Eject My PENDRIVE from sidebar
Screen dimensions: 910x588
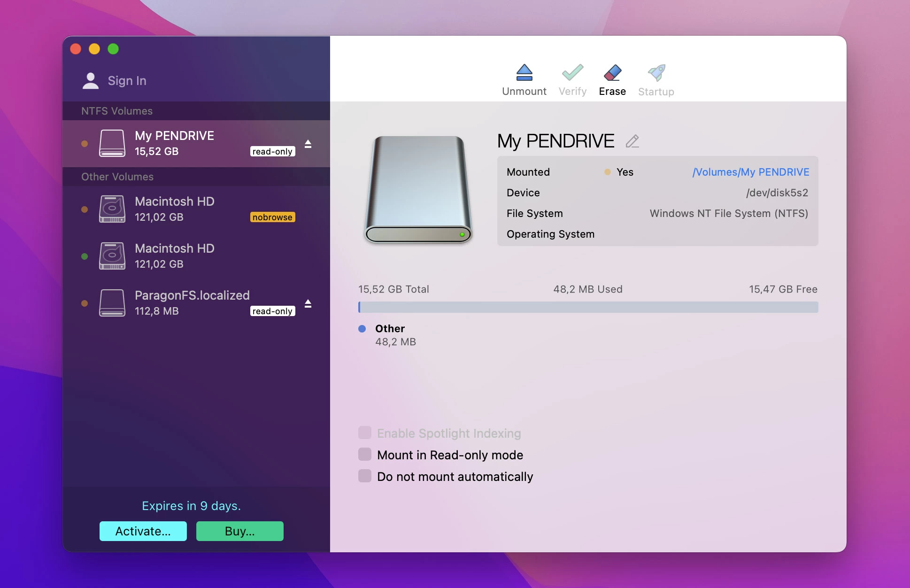(x=308, y=144)
